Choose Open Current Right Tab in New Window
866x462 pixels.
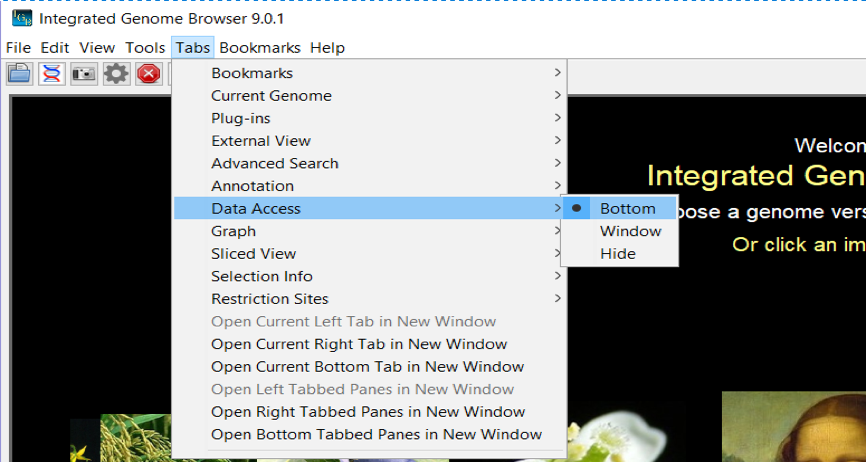click(369, 344)
